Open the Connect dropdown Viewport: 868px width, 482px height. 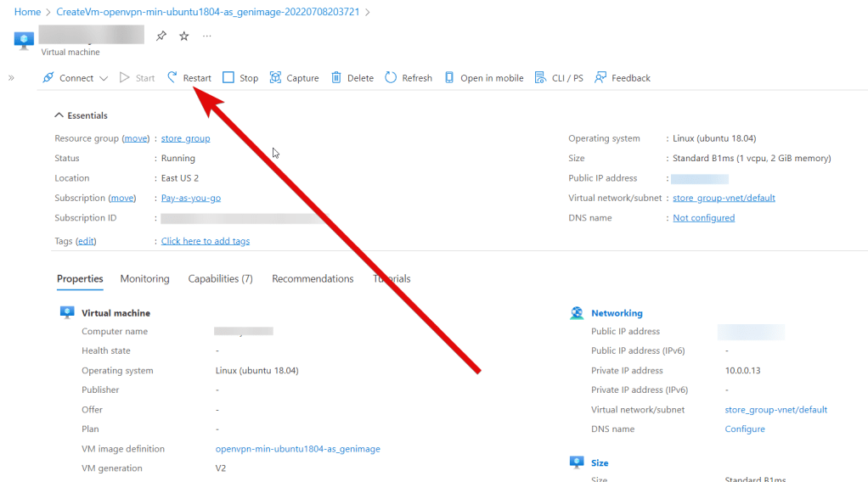coord(76,78)
